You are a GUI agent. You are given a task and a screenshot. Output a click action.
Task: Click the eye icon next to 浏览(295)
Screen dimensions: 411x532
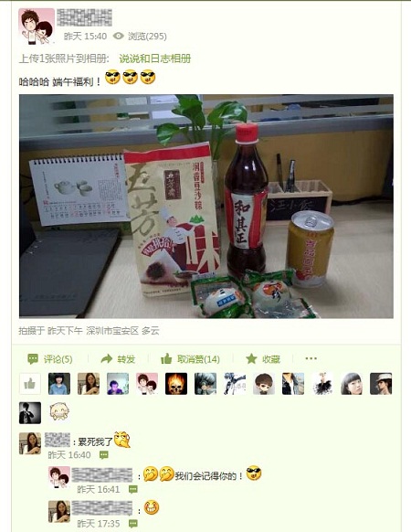(119, 36)
